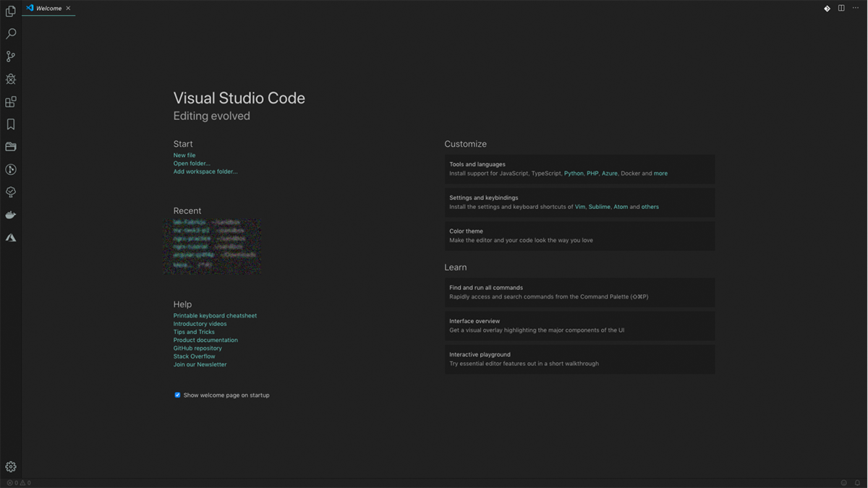Click the smiley feedback icon in status bar

click(843, 483)
